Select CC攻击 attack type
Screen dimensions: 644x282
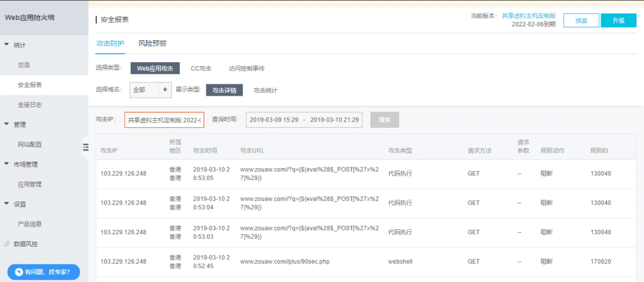pos(201,68)
